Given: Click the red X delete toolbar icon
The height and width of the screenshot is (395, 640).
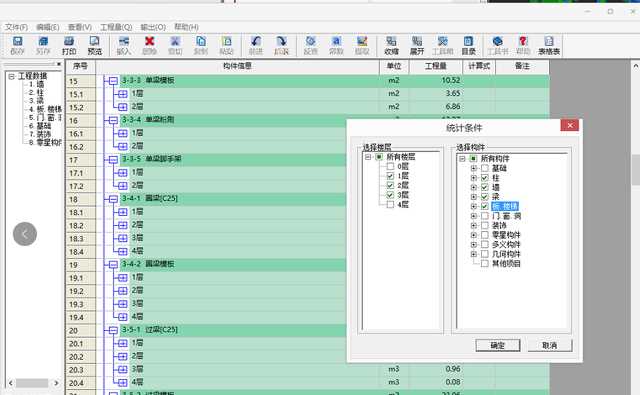Looking at the screenshot, I should [x=149, y=45].
